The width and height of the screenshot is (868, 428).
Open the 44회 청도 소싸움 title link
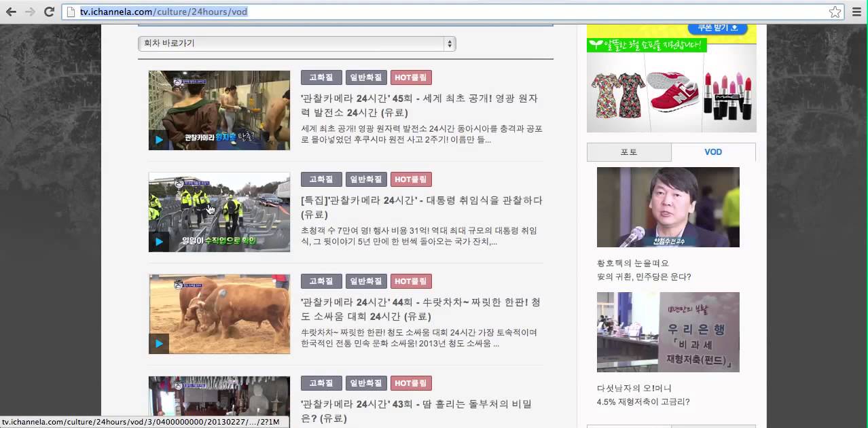[421, 309]
